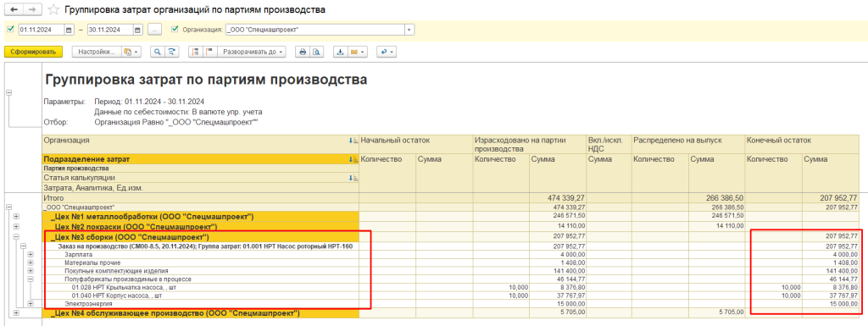The width and height of the screenshot is (868, 326).
Task: Toggle the Организация filter checkbox
Action: (x=175, y=29)
